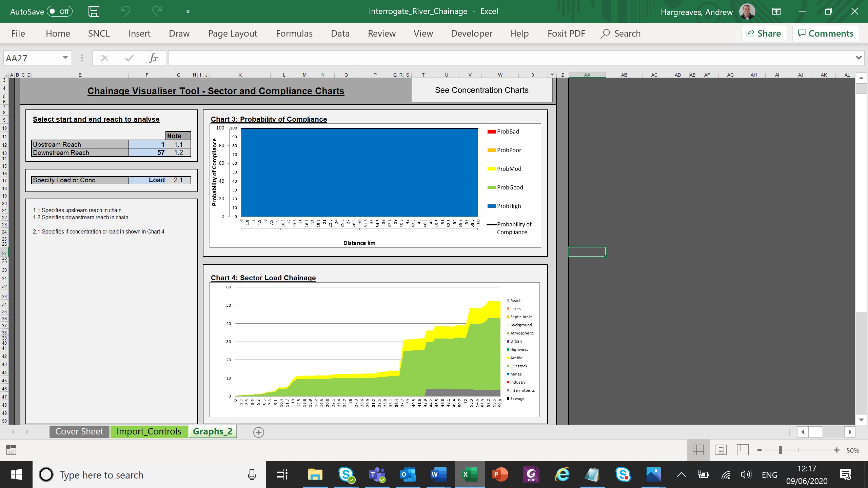
Task: Select the Normal view toggle button
Action: 698,450
